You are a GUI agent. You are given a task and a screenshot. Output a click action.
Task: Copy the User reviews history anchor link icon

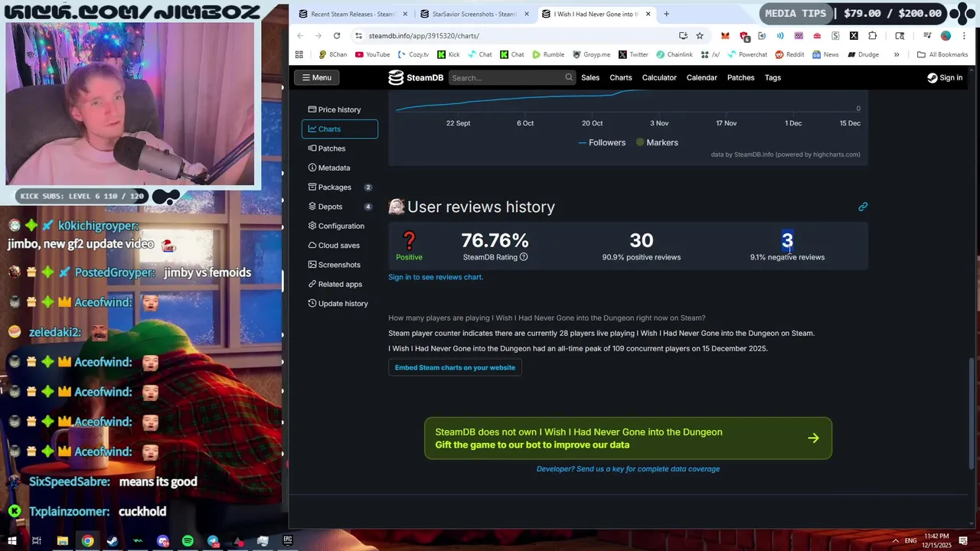863,207
